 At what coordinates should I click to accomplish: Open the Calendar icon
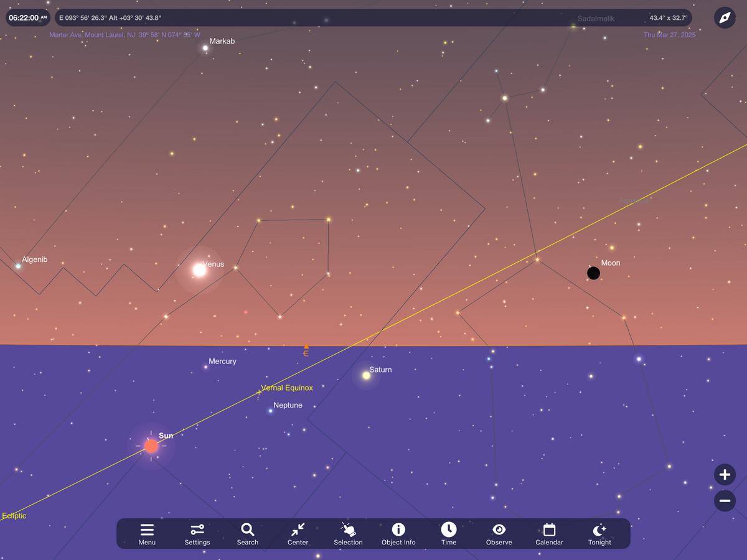point(549,530)
